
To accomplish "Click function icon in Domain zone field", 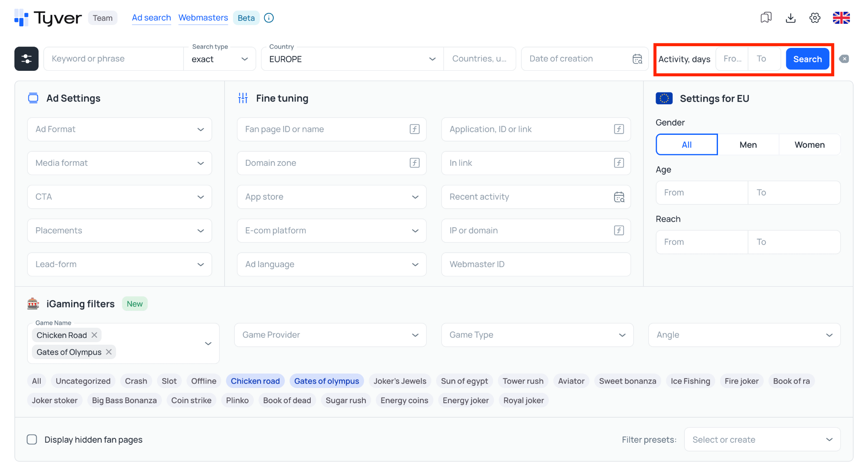I will coord(415,163).
